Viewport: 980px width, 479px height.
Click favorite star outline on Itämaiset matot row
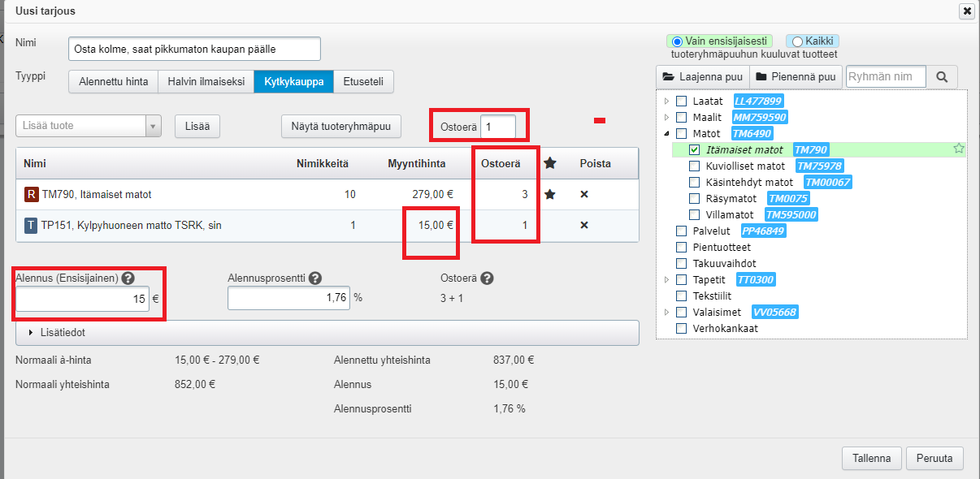[x=958, y=149]
